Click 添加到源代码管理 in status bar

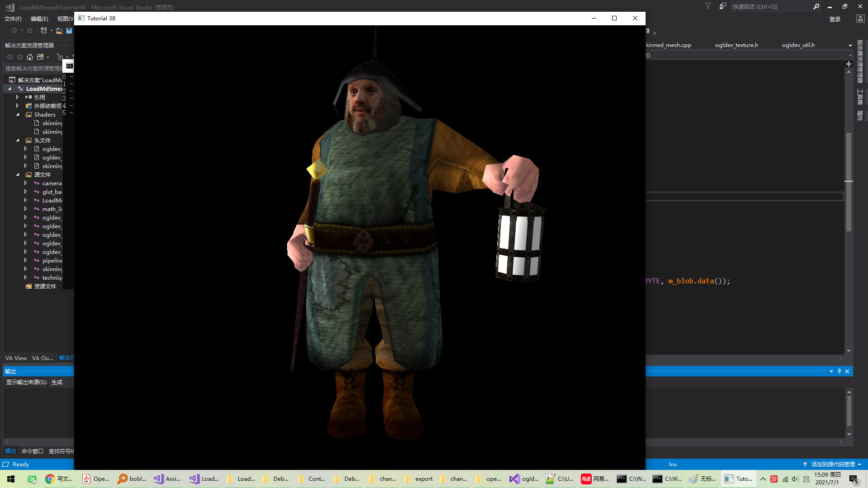[833, 465]
